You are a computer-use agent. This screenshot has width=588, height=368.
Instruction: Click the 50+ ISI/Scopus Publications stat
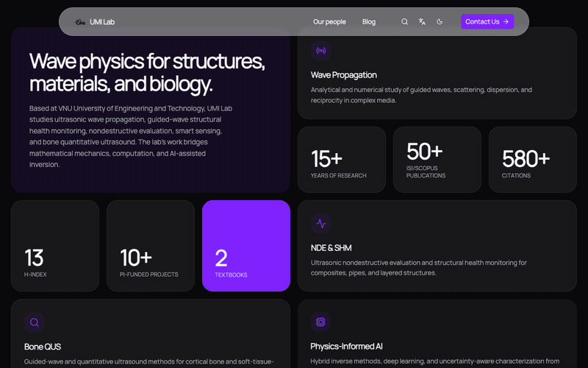click(x=437, y=160)
